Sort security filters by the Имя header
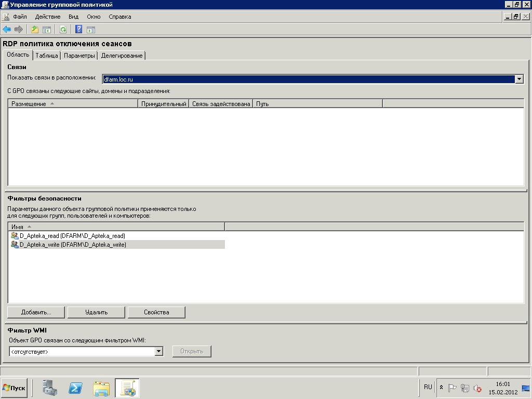The width and height of the screenshot is (532, 399). point(116,227)
